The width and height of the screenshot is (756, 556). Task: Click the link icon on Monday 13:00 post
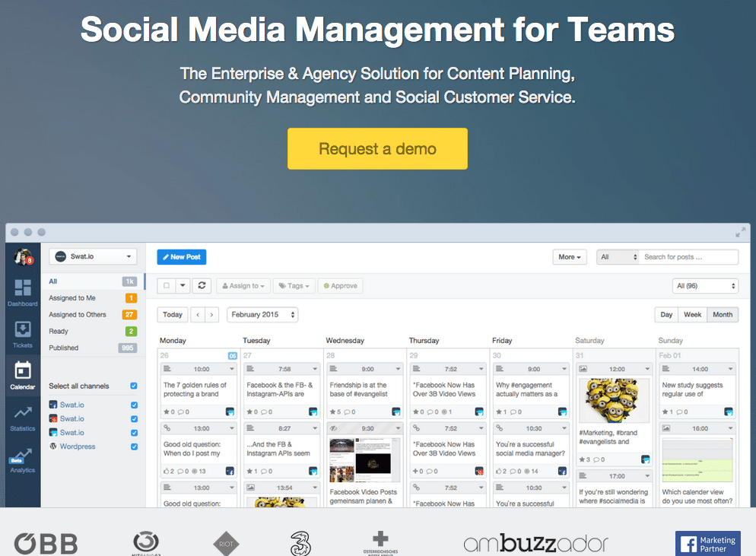[167, 428]
